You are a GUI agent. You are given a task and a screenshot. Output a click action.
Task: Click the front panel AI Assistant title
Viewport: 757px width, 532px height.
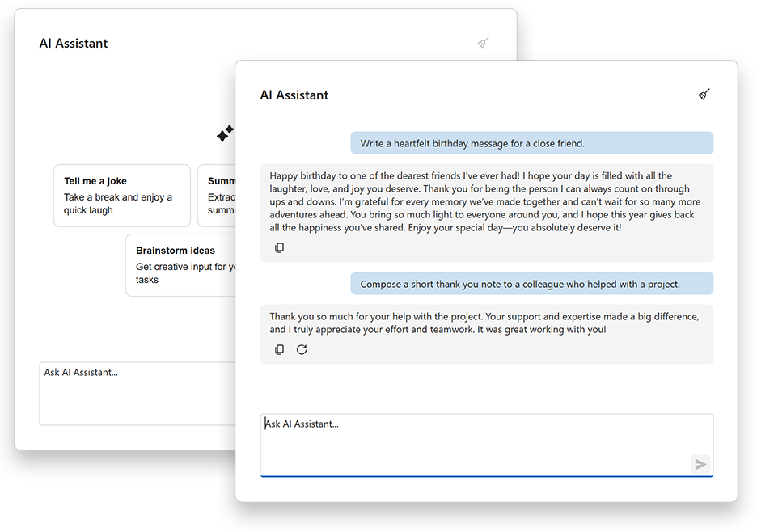pyautogui.click(x=294, y=95)
